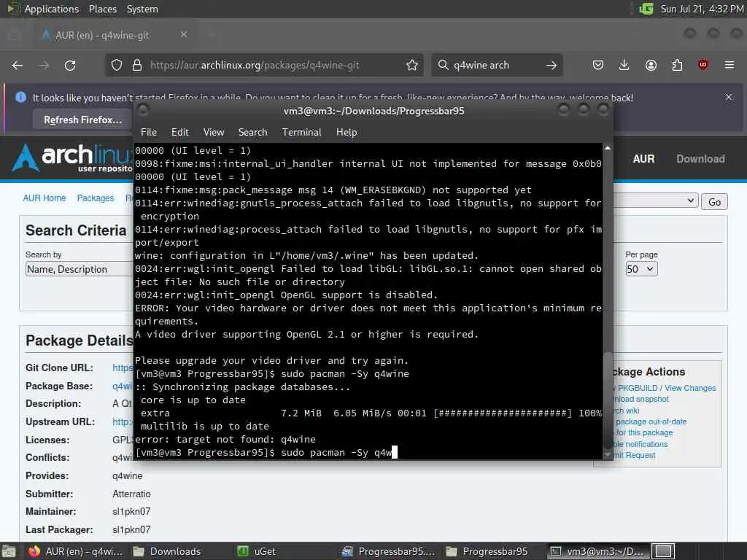Viewport: 747px width, 560px height.
Task: Click the AUR navigation item
Action: tap(643, 159)
